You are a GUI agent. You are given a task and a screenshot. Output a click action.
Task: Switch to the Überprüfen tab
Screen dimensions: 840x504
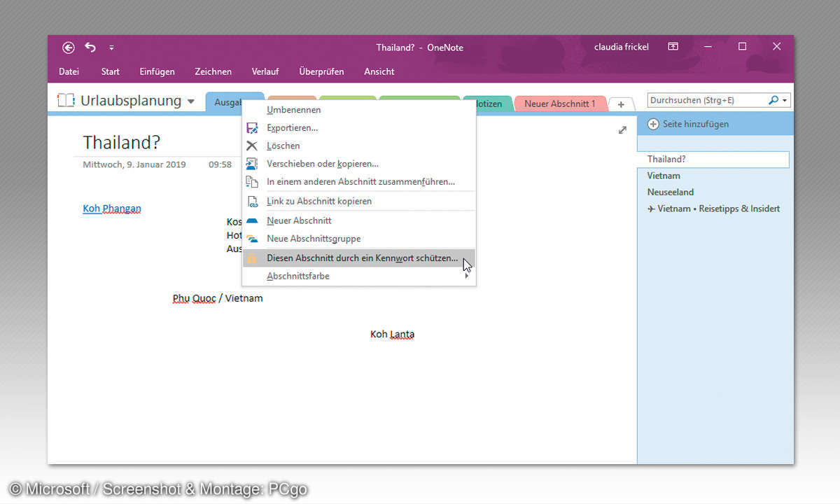click(321, 71)
